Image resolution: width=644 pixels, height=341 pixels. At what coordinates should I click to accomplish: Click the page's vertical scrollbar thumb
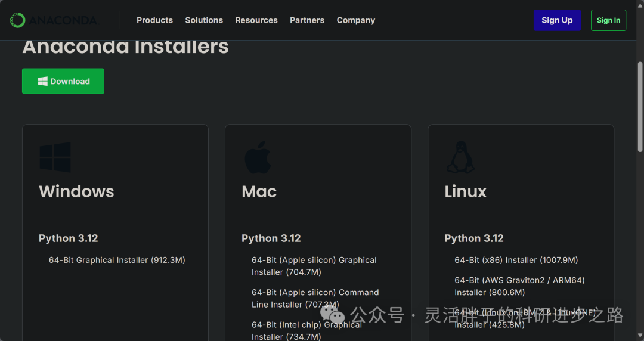pos(640,107)
